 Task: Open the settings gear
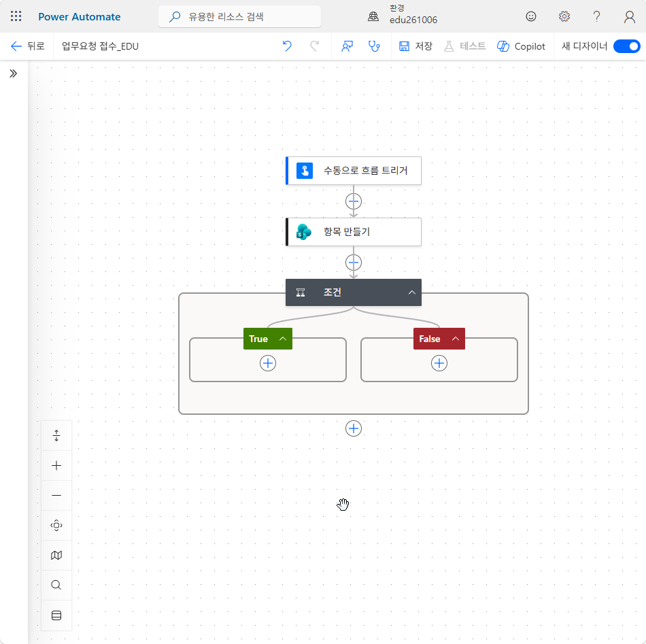click(x=564, y=16)
